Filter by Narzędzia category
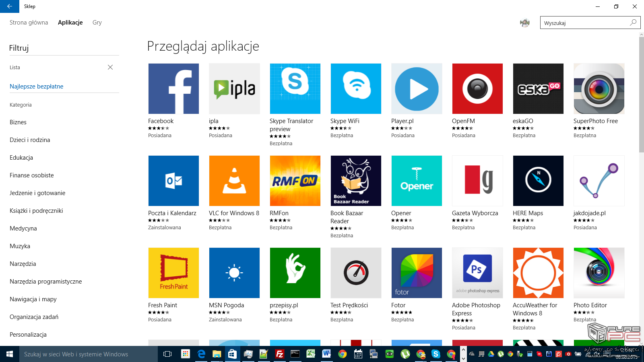Screen dimensions: 644x362 23,264
